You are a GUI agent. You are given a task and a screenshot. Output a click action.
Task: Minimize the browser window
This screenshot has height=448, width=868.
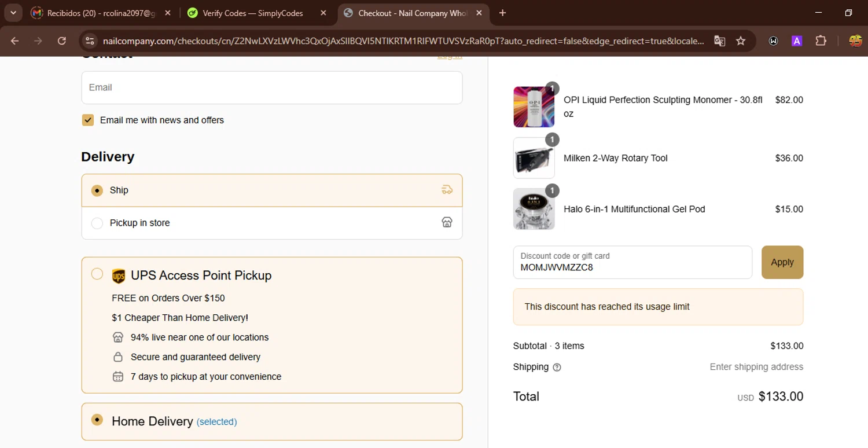point(818,13)
